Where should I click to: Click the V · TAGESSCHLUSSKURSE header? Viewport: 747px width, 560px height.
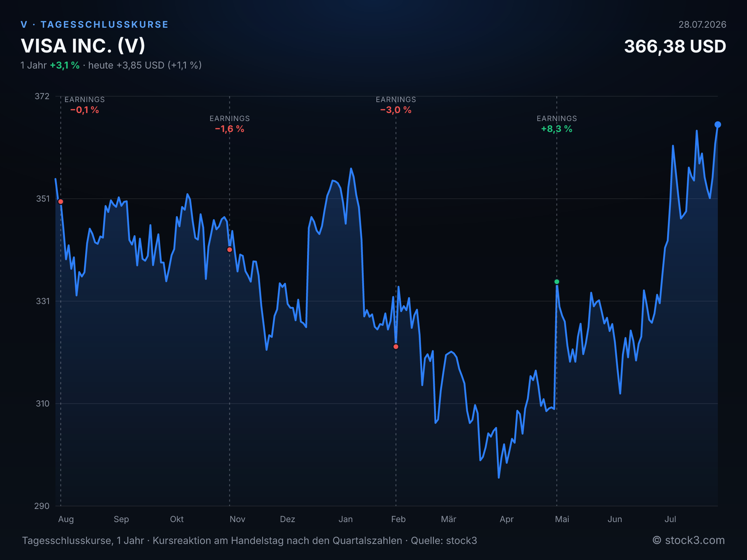[95, 24]
